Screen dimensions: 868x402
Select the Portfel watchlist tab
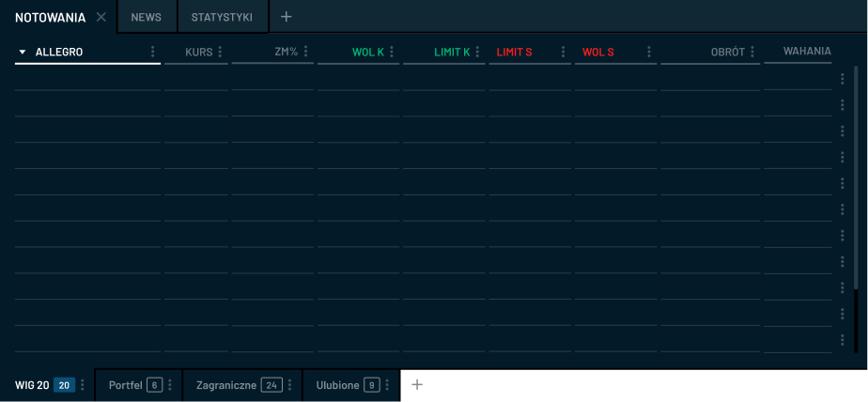tap(126, 385)
